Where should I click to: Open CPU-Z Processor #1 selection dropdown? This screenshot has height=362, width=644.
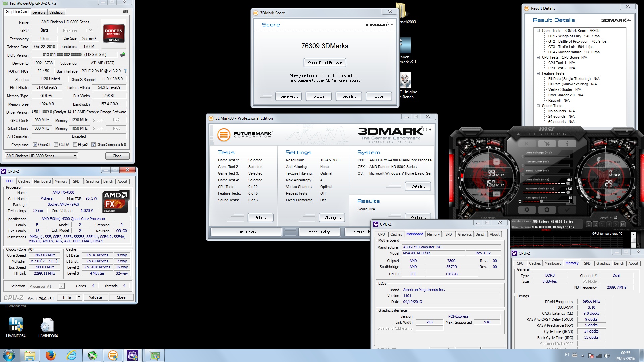click(x=46, y=286)
